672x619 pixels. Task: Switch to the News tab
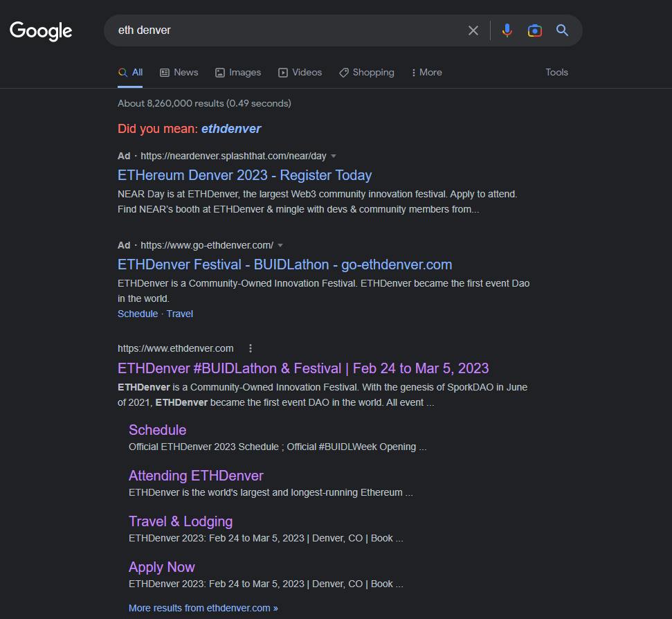(x=179, y=72)
